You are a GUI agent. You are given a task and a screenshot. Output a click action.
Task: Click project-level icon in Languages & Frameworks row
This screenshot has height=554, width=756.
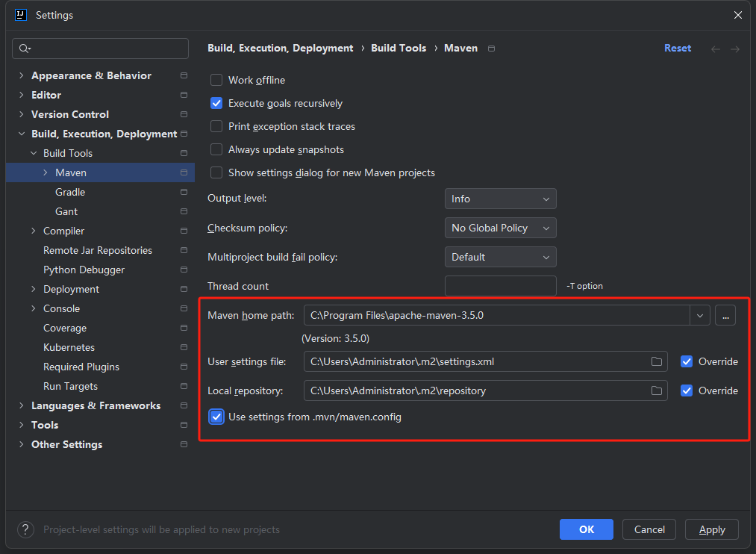184,405
